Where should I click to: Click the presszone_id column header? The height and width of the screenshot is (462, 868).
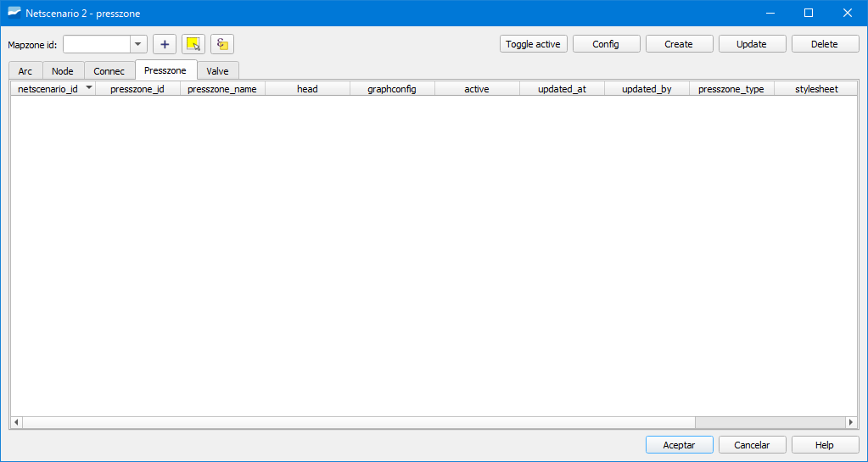coord(137,88)
